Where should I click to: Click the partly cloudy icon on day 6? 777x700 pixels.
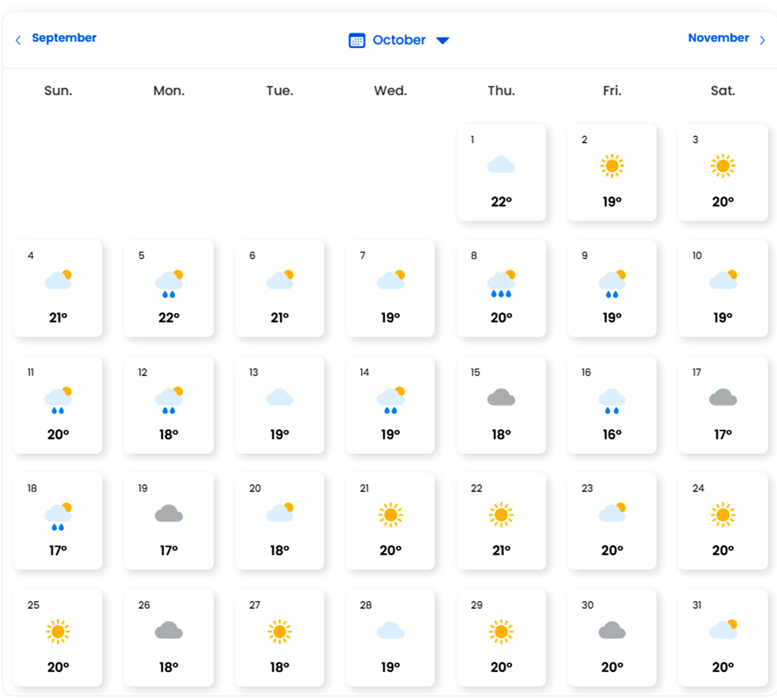[280, 280]
